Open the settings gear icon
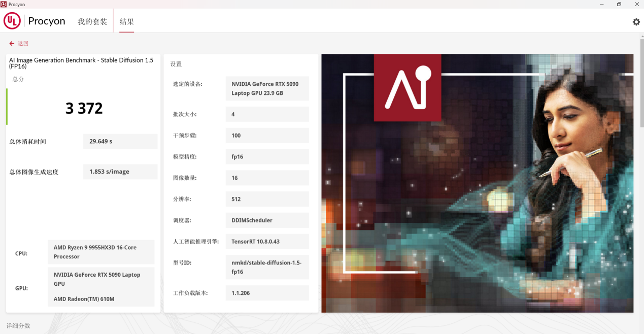 (636, 22)
